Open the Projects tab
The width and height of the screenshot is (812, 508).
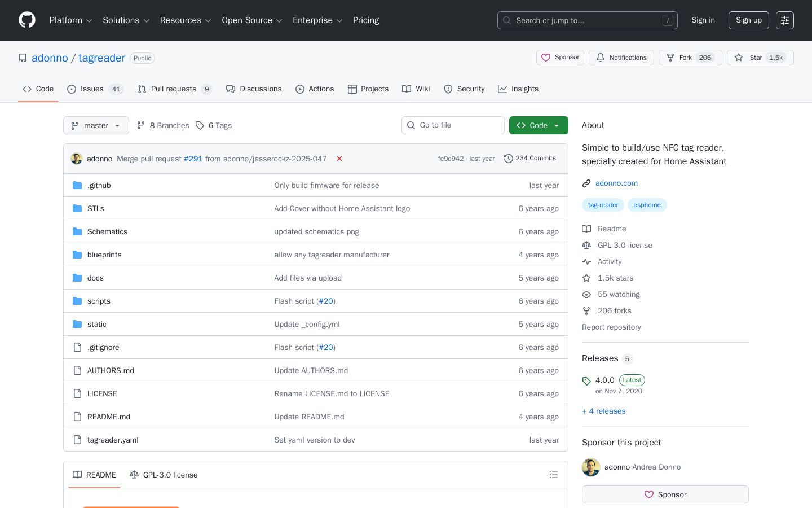[x=368, y=89]
